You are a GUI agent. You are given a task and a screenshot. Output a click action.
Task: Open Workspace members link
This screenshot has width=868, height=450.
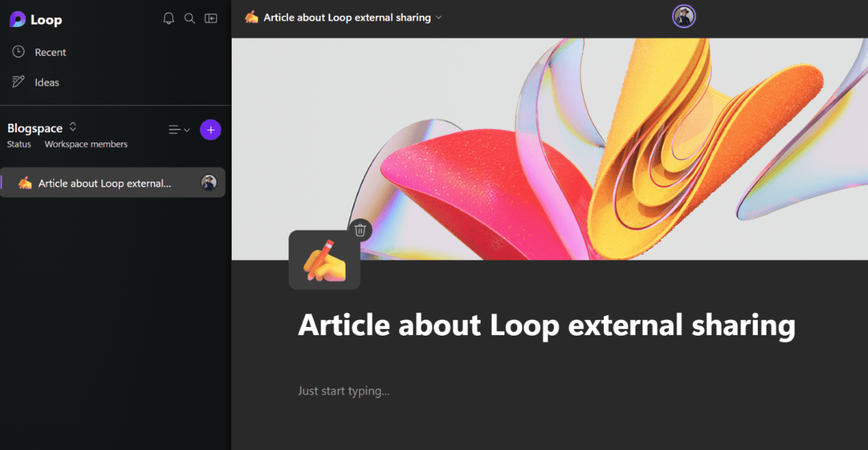coord(86,144)
